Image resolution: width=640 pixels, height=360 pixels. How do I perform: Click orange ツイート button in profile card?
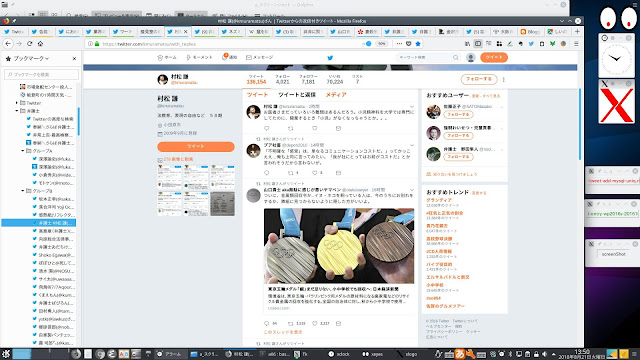pyautogui.click(x=196, y=147)
